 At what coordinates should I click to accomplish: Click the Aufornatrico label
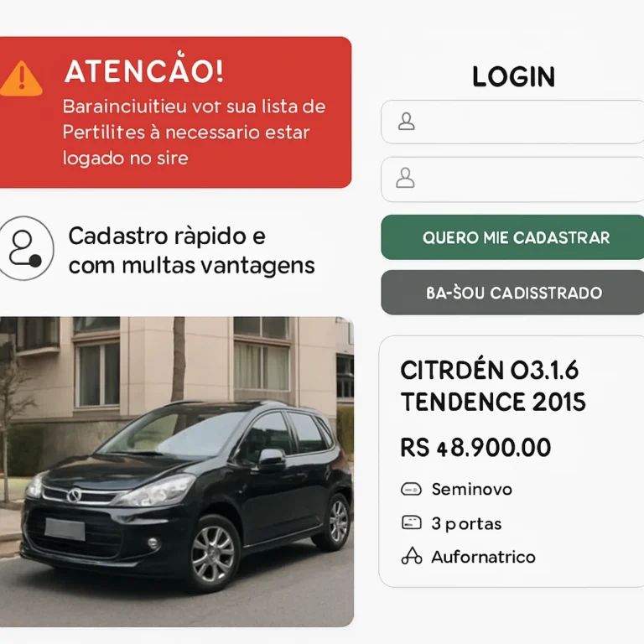483,557
